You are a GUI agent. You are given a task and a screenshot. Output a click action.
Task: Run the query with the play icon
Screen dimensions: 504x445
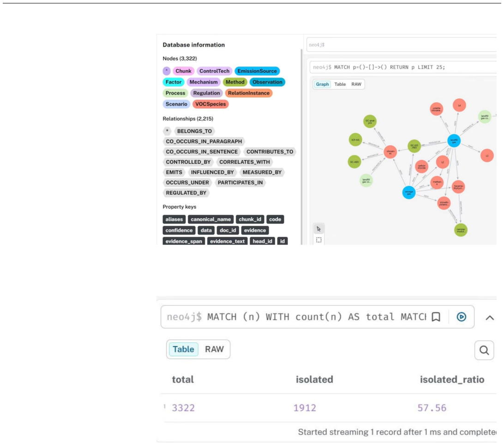[x=461, y=317]
